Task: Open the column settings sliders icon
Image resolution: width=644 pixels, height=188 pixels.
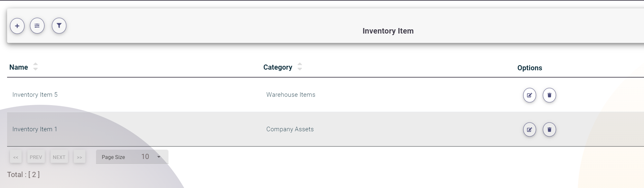Action: [x=37, y=26]
